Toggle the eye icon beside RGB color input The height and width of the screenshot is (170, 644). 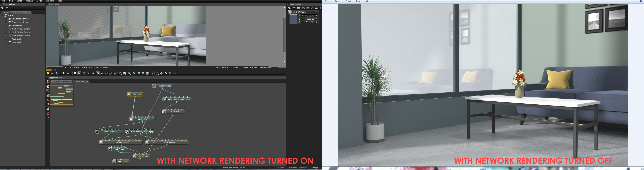tap(317, 12)
